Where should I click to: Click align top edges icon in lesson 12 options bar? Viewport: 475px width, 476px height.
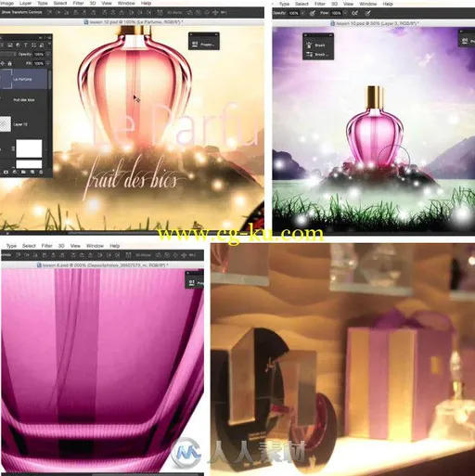49,12
